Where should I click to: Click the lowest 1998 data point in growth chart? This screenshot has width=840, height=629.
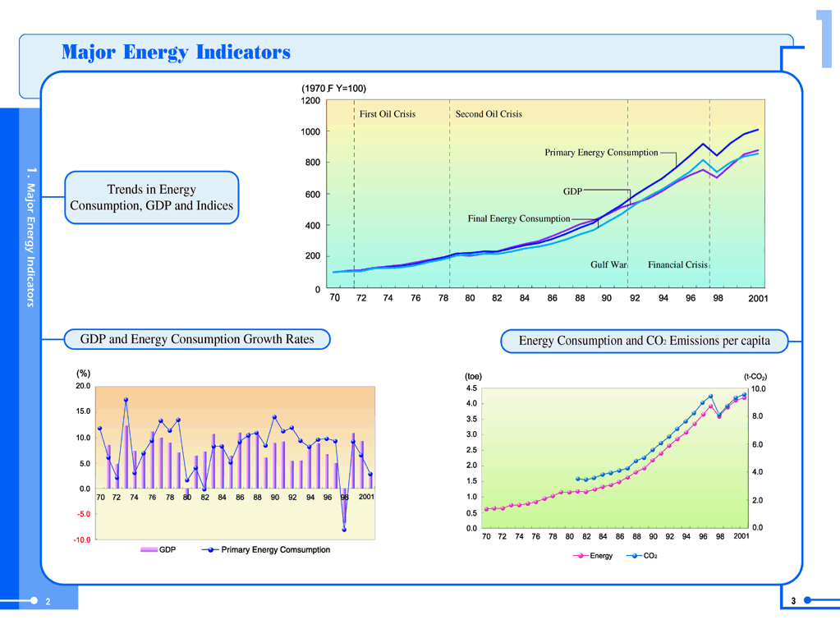pos(344,530)
